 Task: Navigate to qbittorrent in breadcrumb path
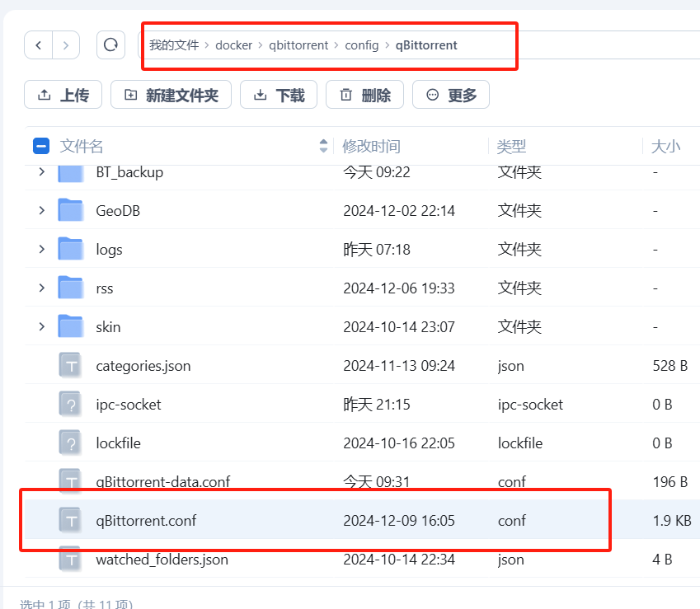point(298,45)
